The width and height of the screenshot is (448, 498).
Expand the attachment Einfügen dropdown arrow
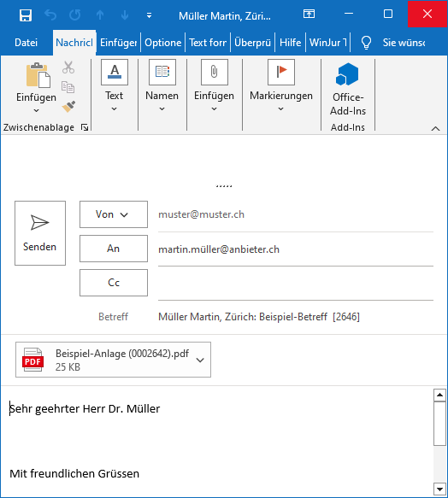[215, 109]
